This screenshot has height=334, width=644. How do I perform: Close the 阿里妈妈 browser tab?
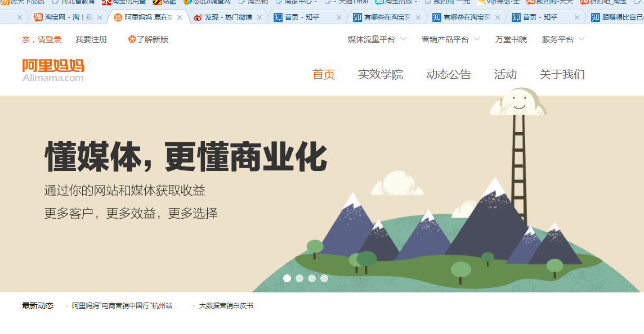pyautogui.click(x=180, y=17)
